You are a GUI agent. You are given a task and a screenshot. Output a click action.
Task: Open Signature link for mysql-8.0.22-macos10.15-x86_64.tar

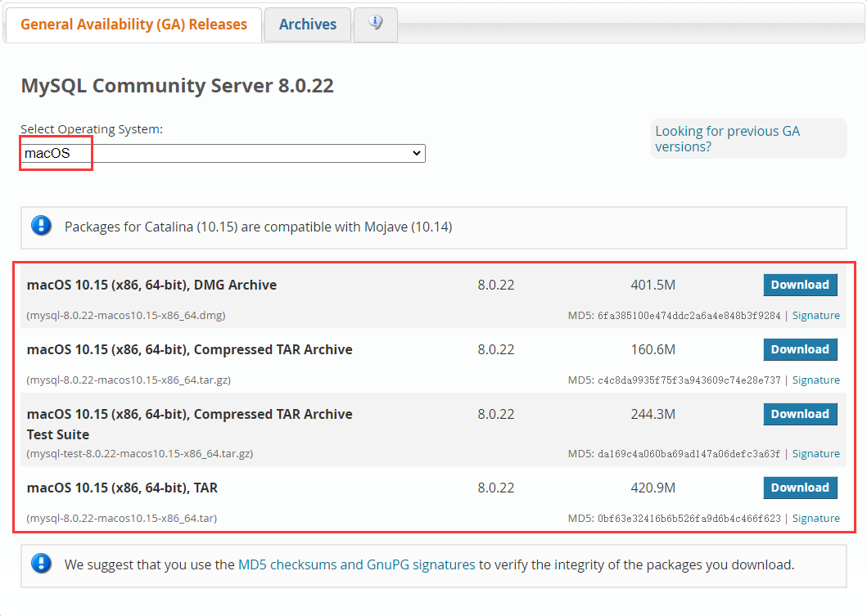click(x=815, y=518)
